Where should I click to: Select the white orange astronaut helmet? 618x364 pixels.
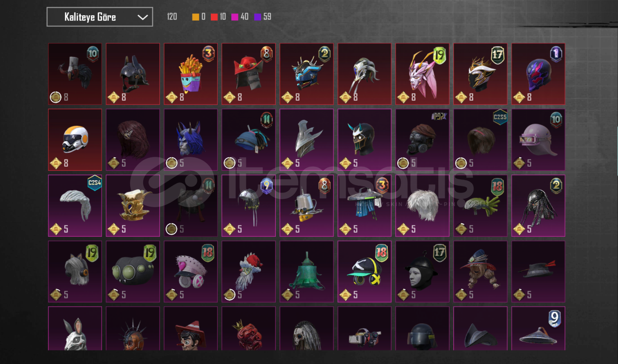(75, 139)
